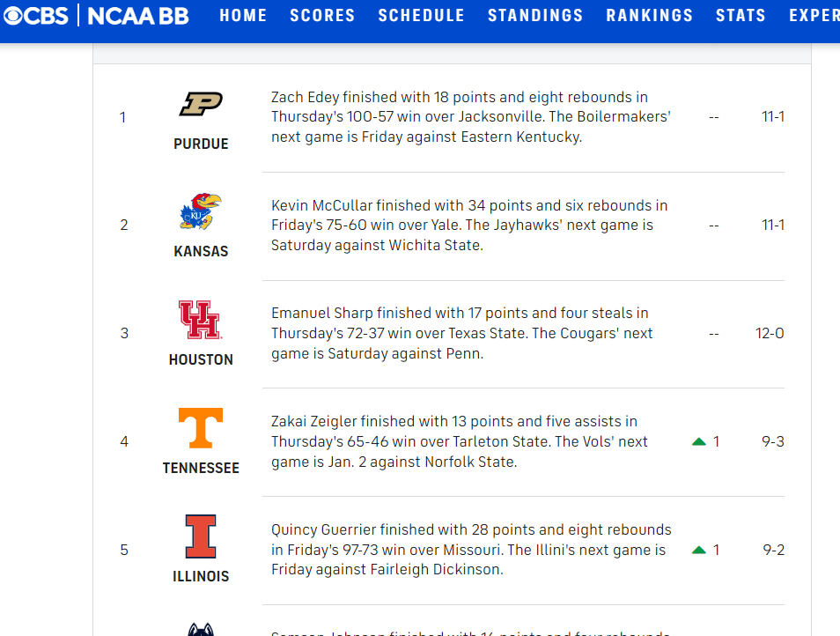This screenshot has height=636, width=840.
Task: Click the Illinois team logo
Action: (x=201, y=536)
